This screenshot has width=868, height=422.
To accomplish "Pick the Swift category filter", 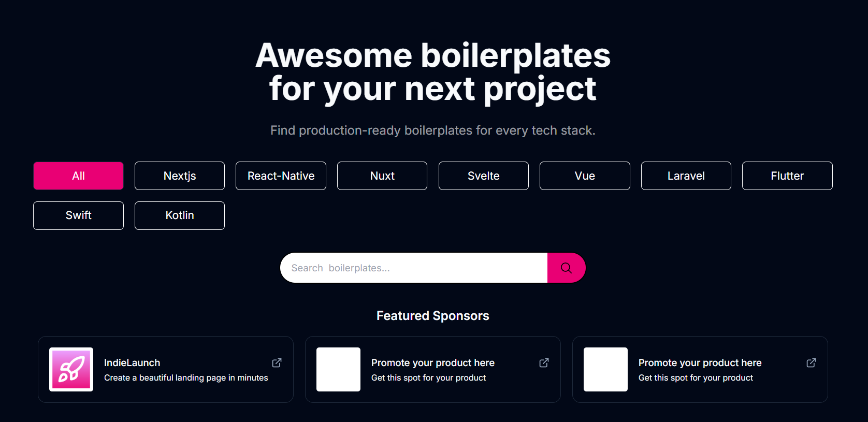I will click(x=78, y=215).
